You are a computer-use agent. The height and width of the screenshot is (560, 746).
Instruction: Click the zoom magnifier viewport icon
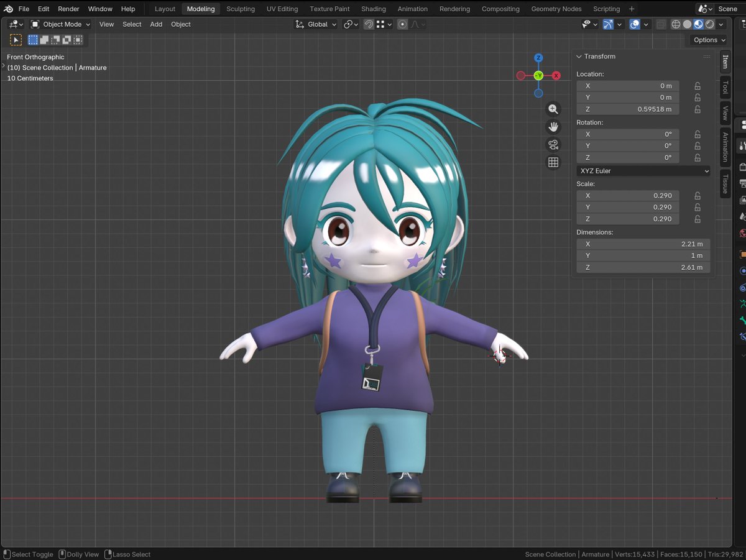[553, 109]
